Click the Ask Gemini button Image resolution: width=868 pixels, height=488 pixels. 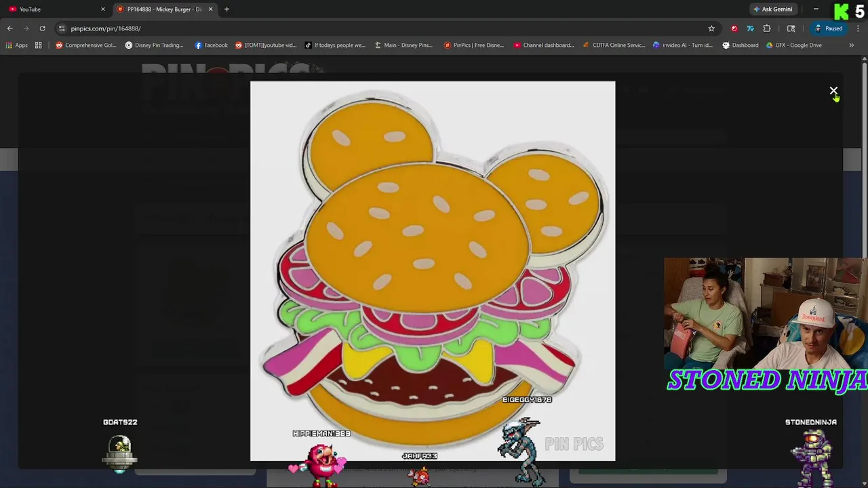click(x=772, y=9)
